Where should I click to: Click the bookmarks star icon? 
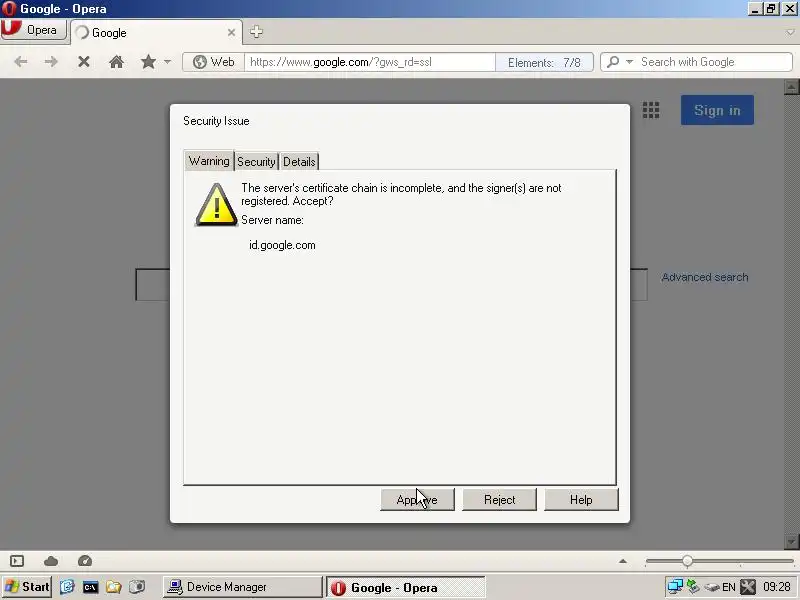(x=148, y=62)
